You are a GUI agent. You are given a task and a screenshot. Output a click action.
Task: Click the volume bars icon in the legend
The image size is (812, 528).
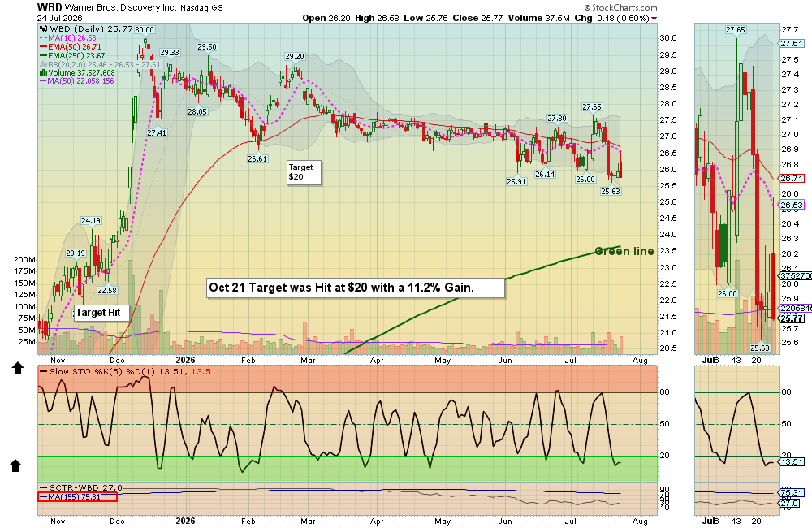44,73
